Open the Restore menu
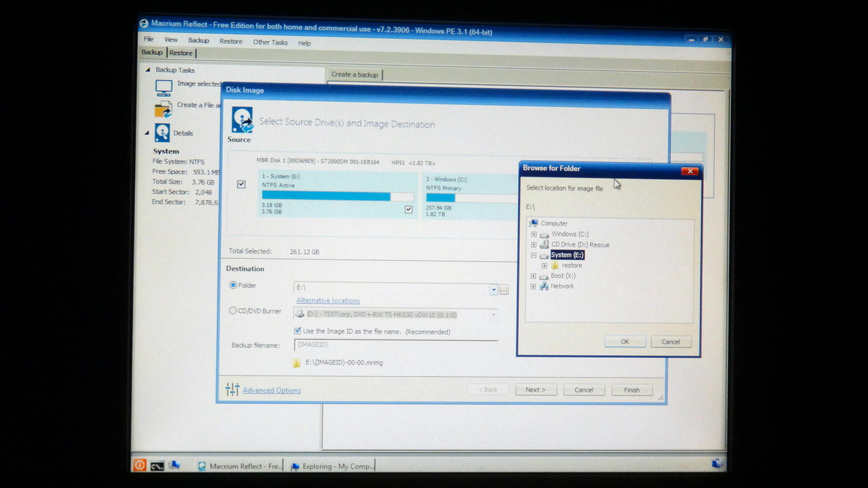 tap(231, 41)
